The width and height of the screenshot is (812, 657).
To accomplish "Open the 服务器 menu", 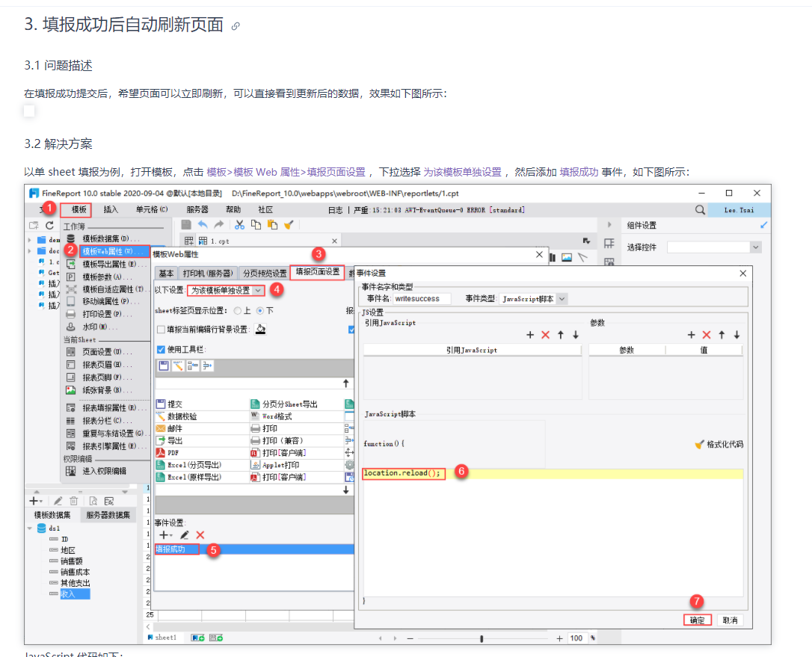I will click(x=197, y=210).
